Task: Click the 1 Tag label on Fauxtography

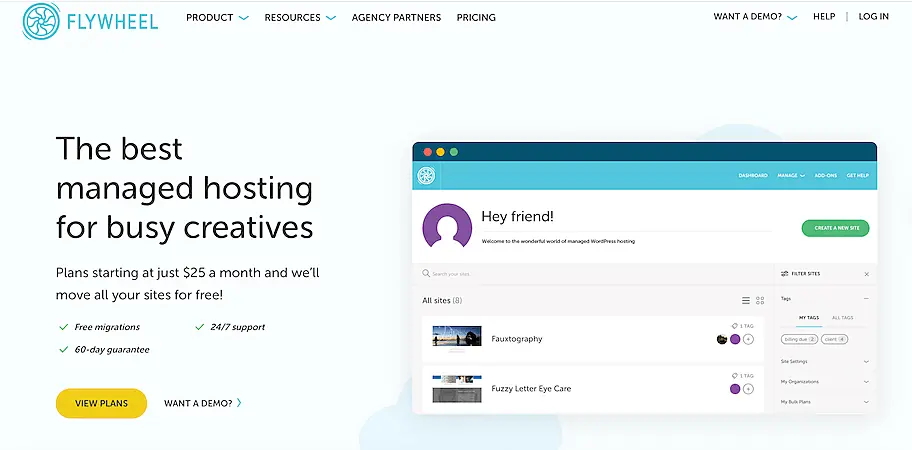Action: (x=742, y=326)
